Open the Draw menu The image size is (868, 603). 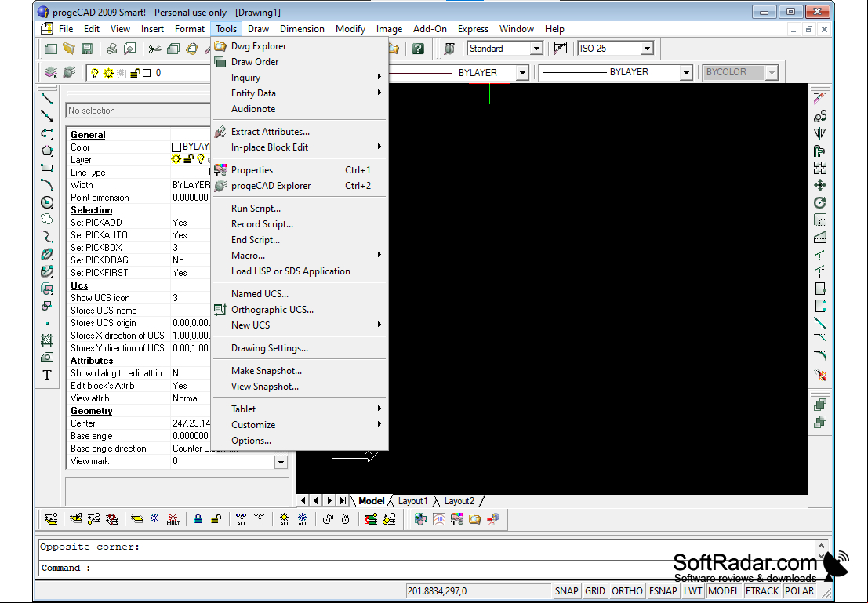point(258,29)
